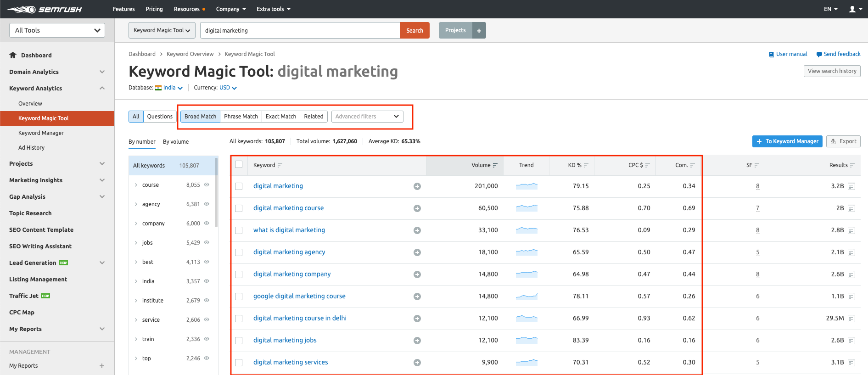Image resolution: width=868 pixels, height=375 pixels.
Task: Check 'google digital marketing course' checkbox
Action: (239, 297)
